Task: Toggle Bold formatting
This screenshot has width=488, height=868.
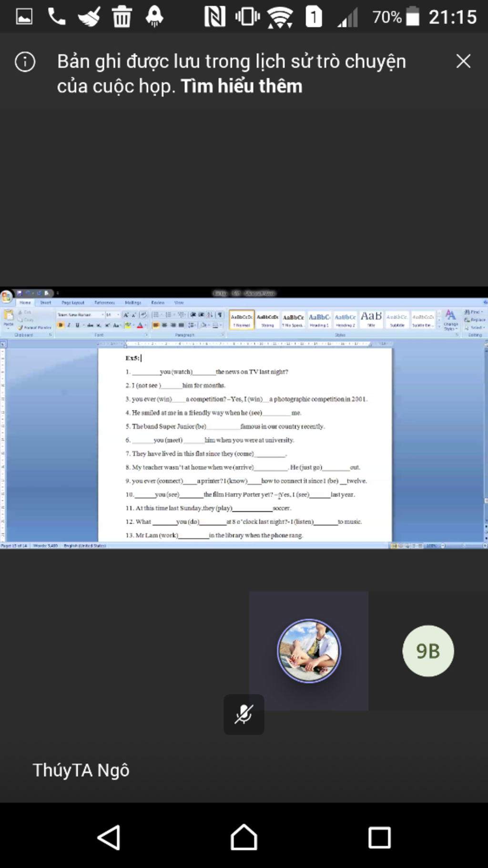Action: 61,325
